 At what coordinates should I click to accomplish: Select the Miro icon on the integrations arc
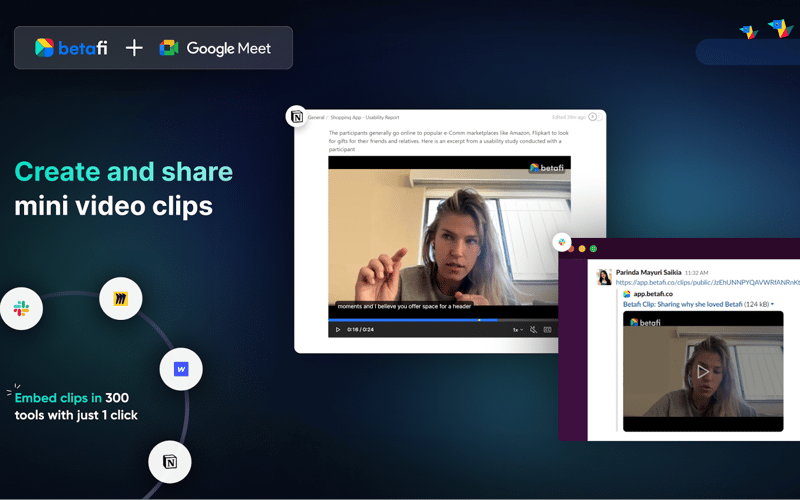[x=120, y=298]
